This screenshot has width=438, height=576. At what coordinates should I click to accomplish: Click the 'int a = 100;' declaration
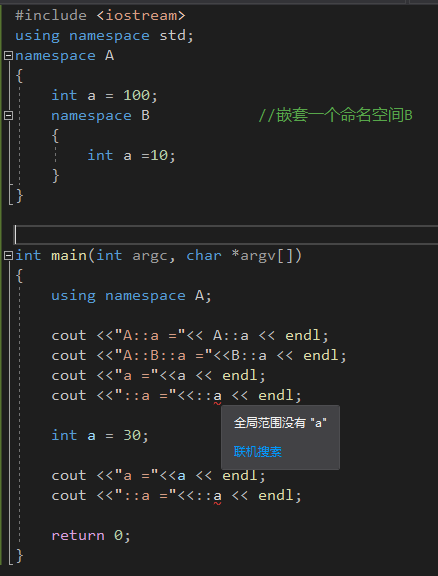tap(104, 96)
